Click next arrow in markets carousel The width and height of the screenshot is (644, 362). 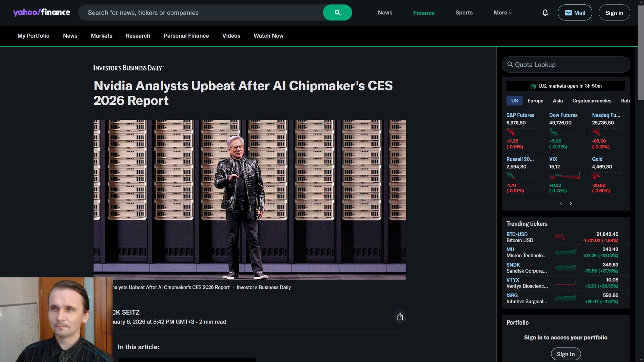coord(571,203)
